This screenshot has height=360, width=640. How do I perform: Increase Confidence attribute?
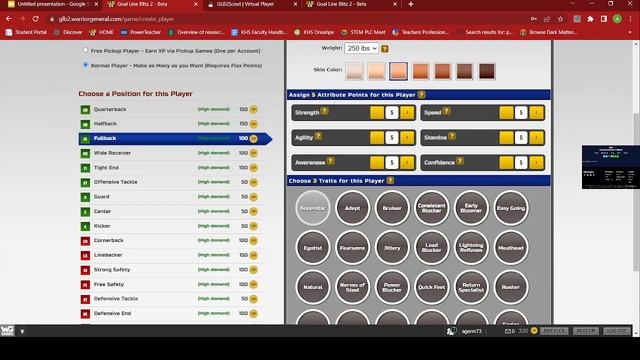pyautogui.click(x=536, y=162)
